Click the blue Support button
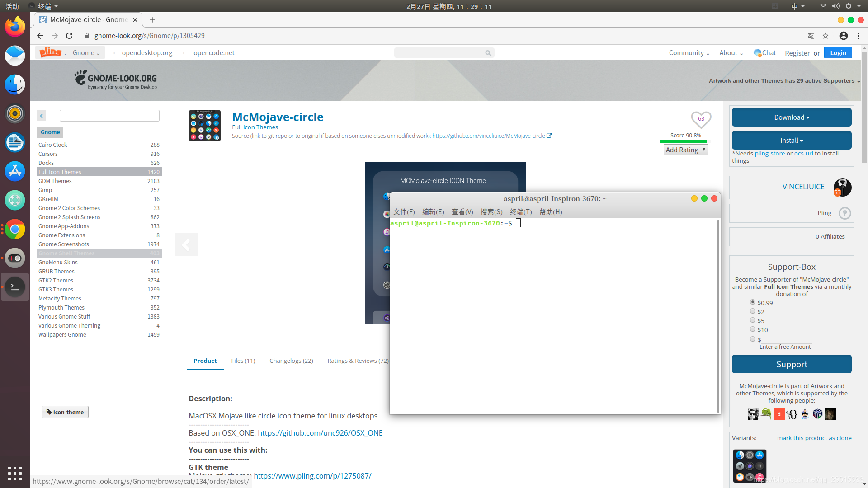 coord(791,364)
